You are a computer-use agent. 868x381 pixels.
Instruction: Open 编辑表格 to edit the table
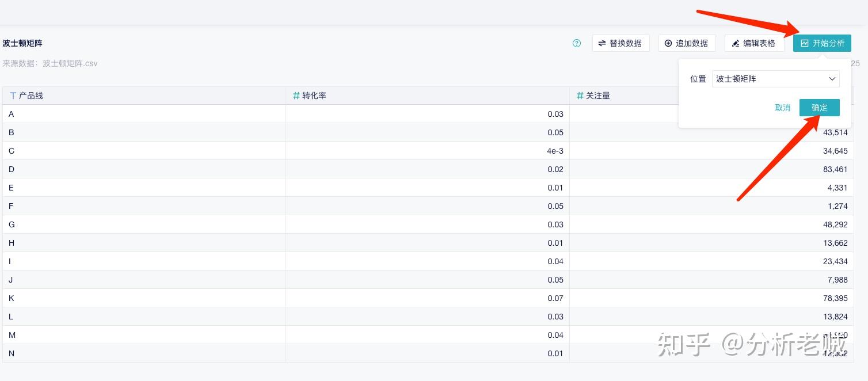coord(754,43)
